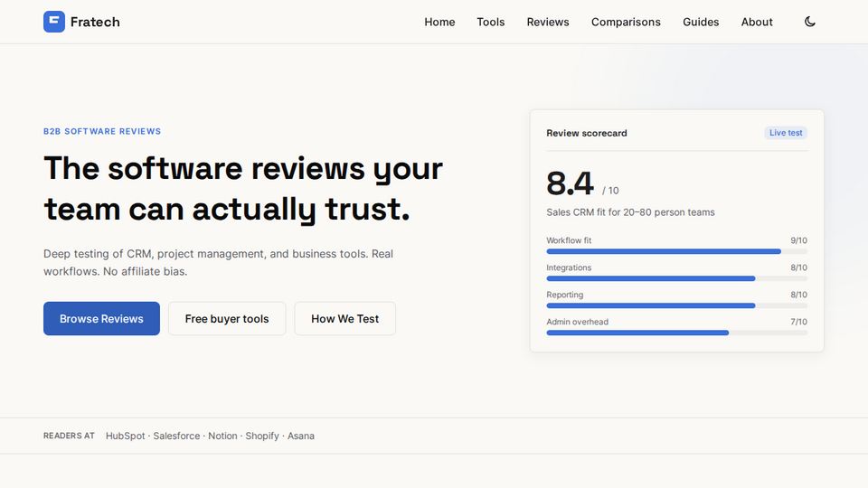Image resolution: width=868 pixels, height=488 pixels.
Task: Click the Fratech brand name
Action: point(95,22)
